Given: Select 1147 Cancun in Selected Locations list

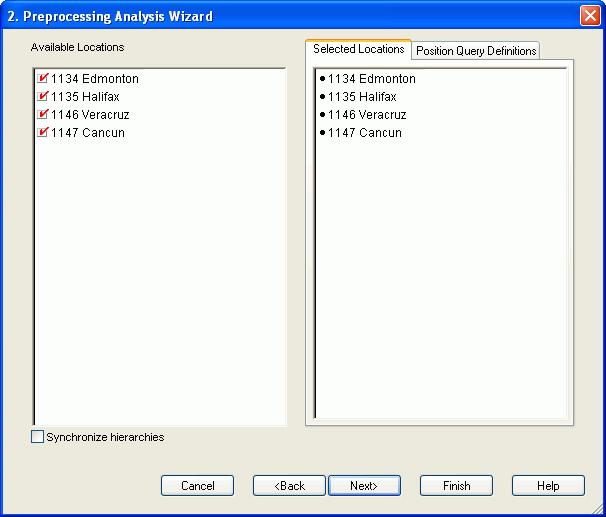Looking at the screenshot, I should point(361,133).
